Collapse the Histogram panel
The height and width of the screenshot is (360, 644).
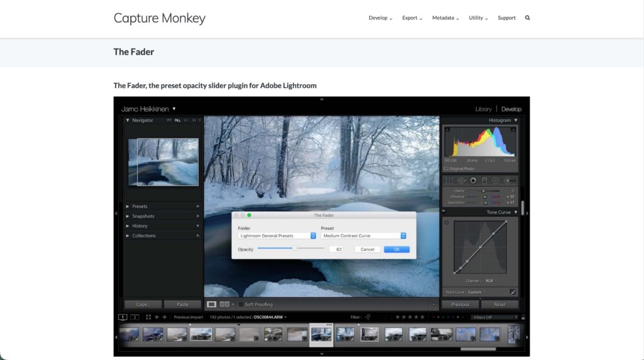coord(516,120)
